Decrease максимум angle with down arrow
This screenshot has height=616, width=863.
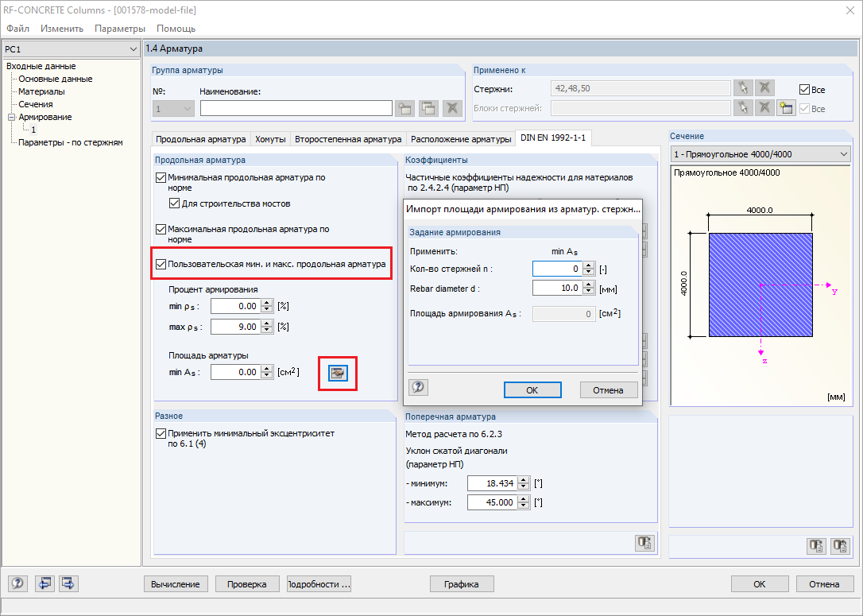click(x=524, y=506)
